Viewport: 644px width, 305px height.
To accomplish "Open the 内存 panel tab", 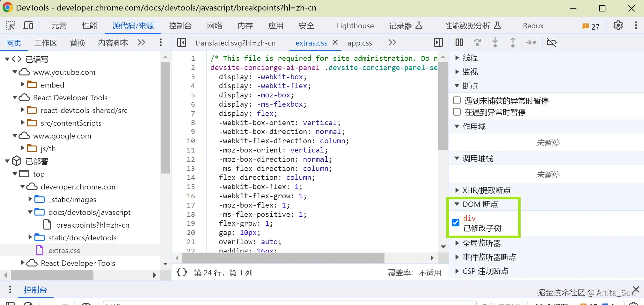I will point(245,26).
